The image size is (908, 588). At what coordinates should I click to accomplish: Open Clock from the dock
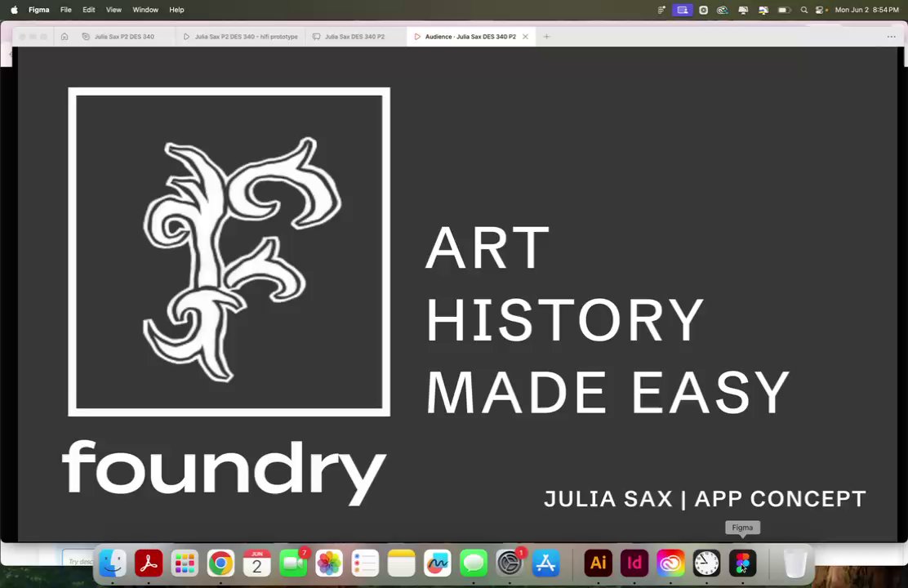pos(706,563)
